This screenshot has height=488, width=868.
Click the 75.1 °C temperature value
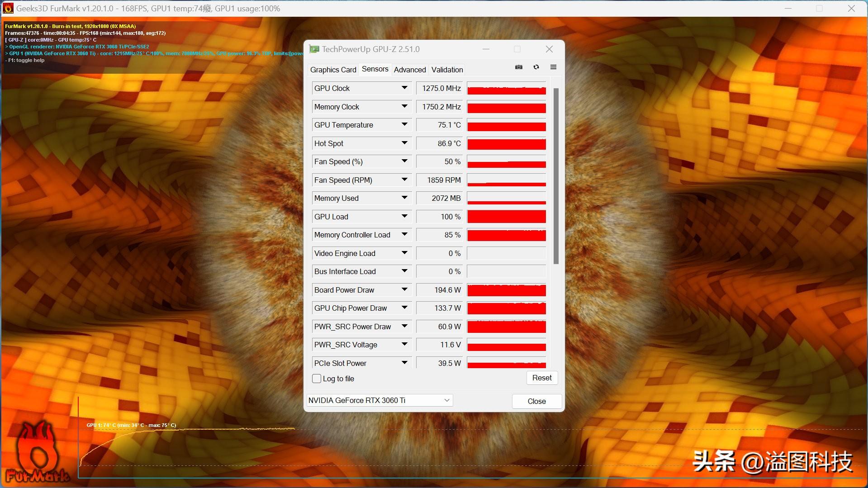pyautogui.click(x=439, y=125)
